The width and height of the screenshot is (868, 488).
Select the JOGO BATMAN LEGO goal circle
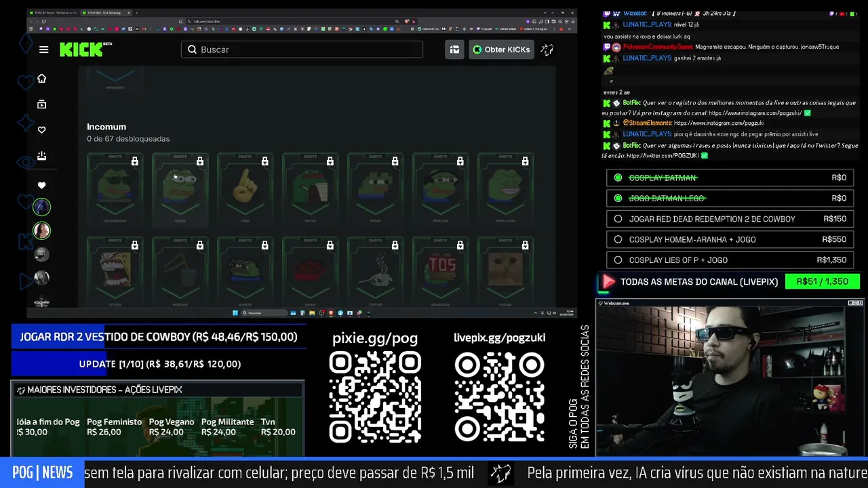618,198
